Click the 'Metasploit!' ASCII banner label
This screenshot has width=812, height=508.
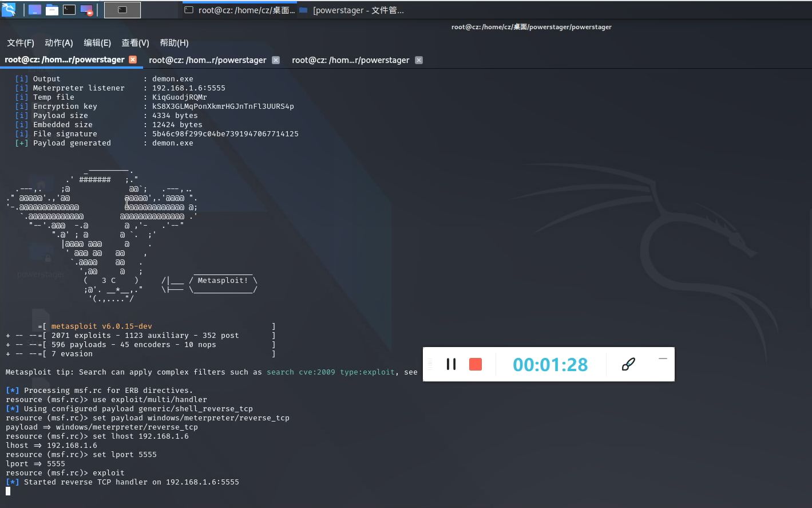pyautogui.click(x=223, y=281)
